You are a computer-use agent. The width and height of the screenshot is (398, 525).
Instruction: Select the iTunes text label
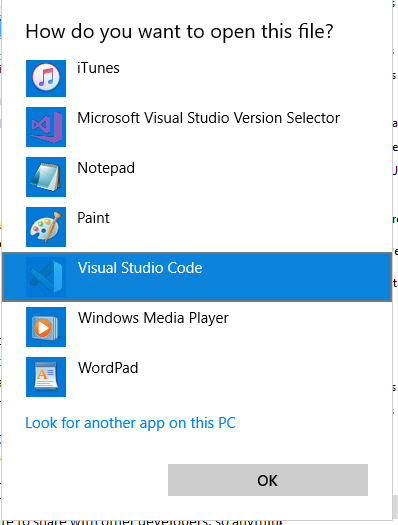point(98,68)
